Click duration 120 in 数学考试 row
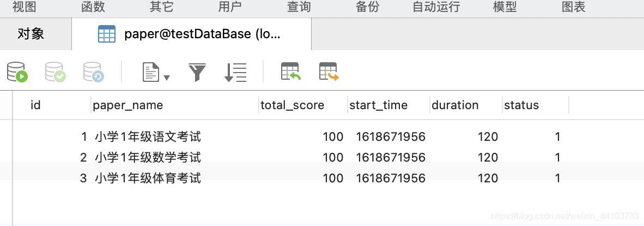 (488, 157)
